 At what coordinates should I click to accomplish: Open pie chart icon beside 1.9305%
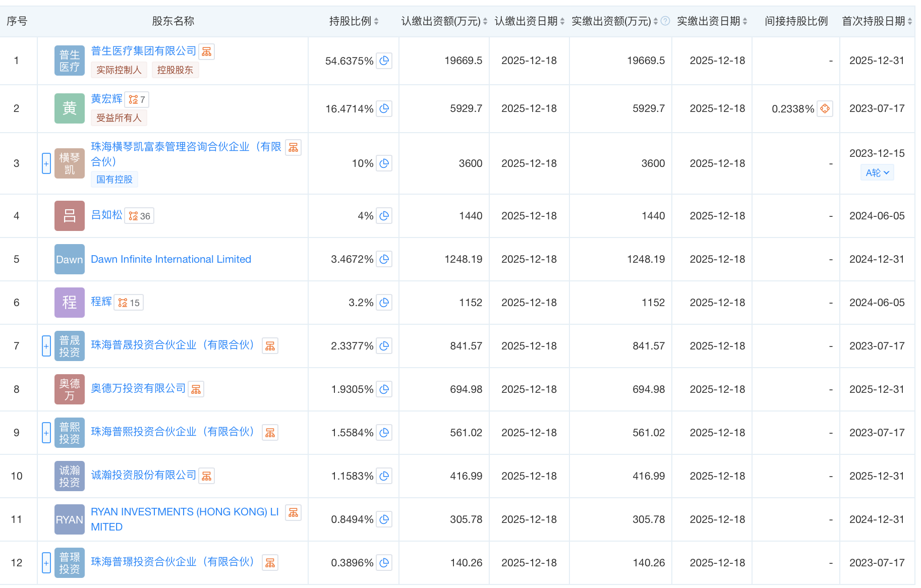click(384, 389)
